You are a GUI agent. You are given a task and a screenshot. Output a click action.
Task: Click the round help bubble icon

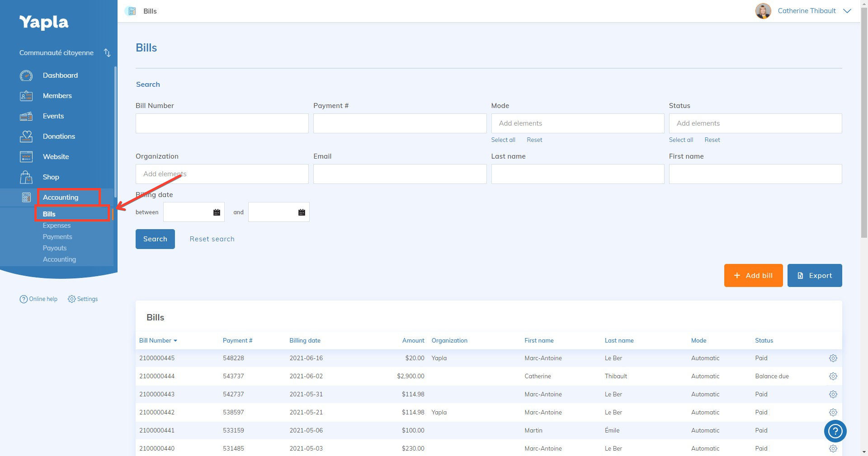point(835,431)
